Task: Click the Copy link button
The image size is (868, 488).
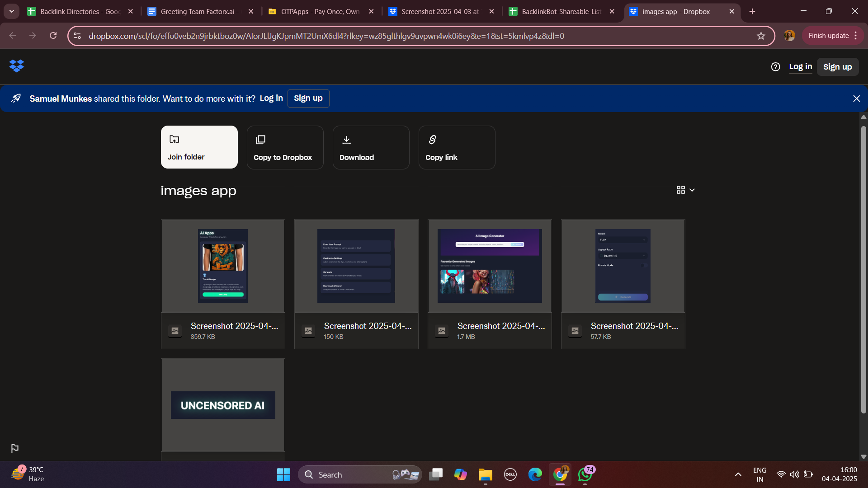Action: (x=457, y=147)
